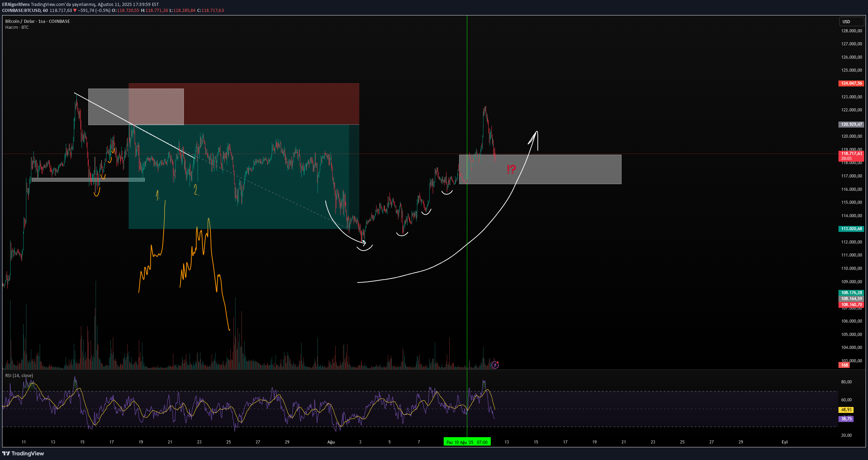Click the 108.164,59 gray price label

[851, 299]
